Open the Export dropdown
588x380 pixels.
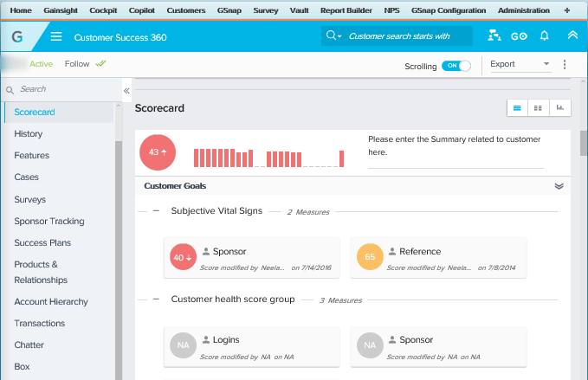520,64
